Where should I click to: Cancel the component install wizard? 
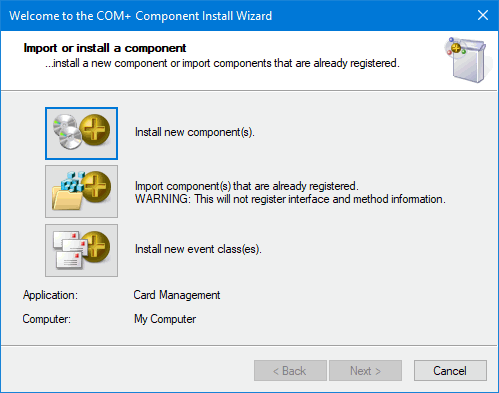(450, 370)
